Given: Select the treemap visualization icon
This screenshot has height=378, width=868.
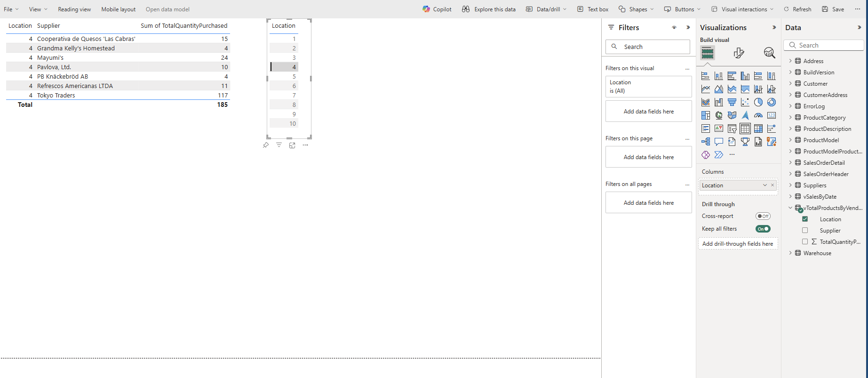Looking at the screenshot, I should (x=706, y=115).
